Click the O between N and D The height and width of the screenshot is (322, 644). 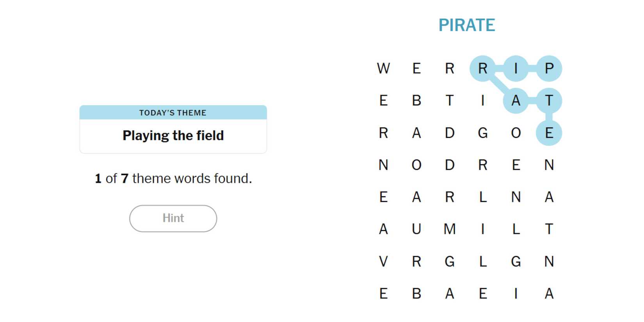tap(416, 165)
